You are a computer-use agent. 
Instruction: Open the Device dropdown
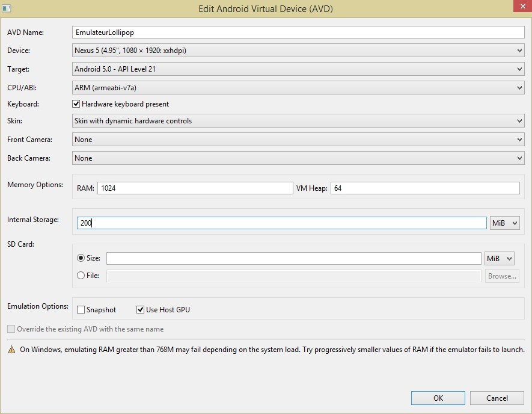click(x=298, y=51)
